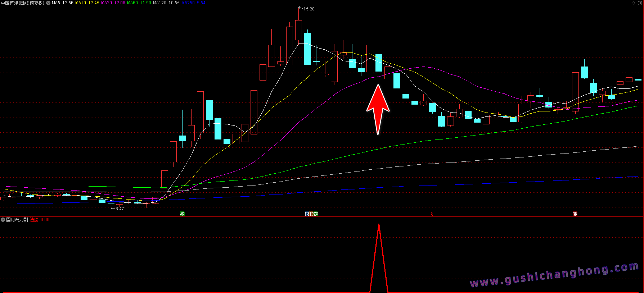Select the yellow MA10 label

tap(87, 3)
